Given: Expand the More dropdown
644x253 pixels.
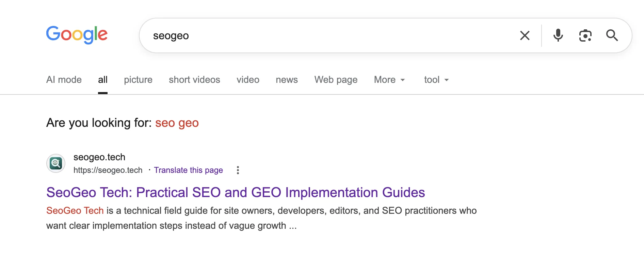Looking at the screenshot, I should pyautogui.click(x=390, y=80).
